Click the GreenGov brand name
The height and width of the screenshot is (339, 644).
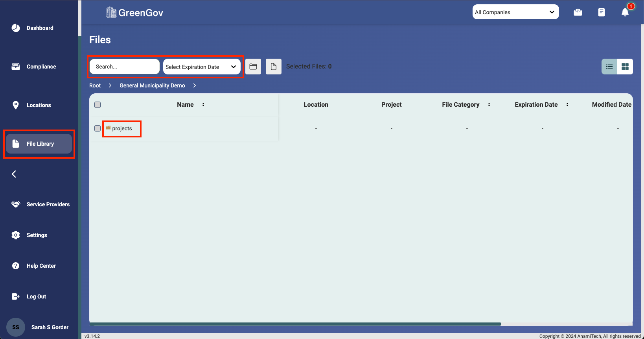pyautogui.click(x=141, y=13)
